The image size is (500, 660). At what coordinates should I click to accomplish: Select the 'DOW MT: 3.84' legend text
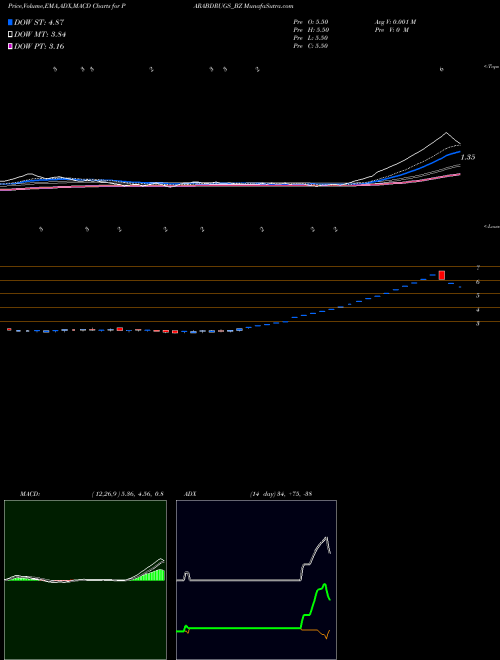(x=40, y=35)
